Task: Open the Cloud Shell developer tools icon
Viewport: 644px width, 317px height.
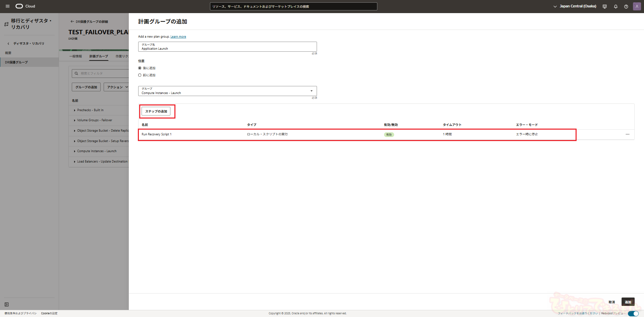Action: coord(604,6)
